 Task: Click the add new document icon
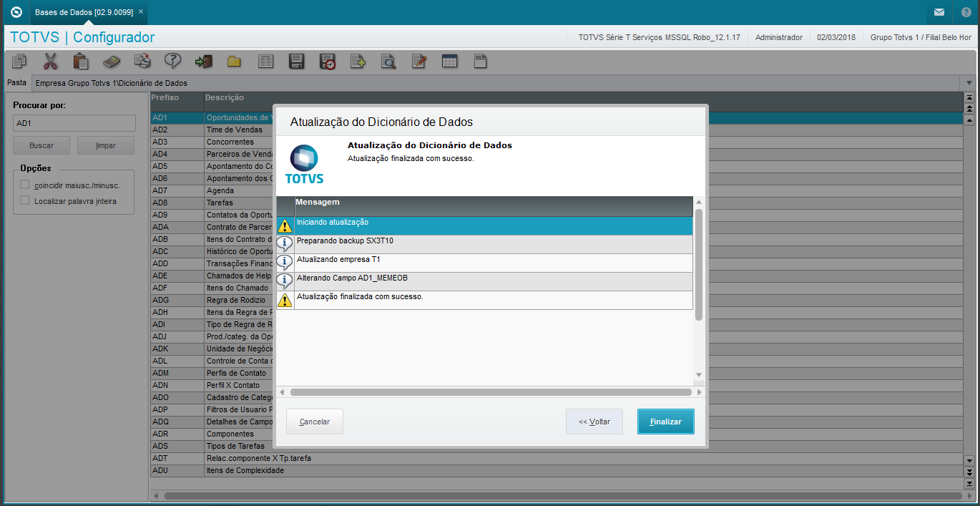357,62
